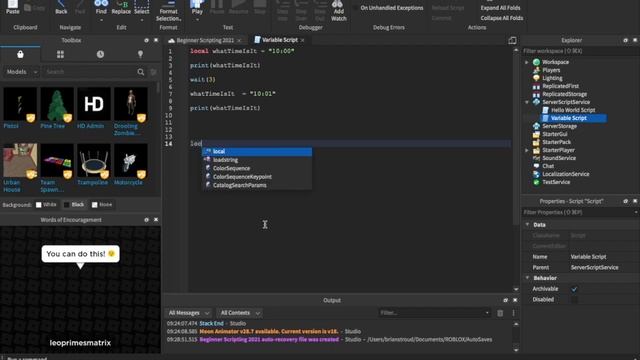Select the Trampoline model thumbnail
This screenshot has height=360, width=640.
point(93,161)
